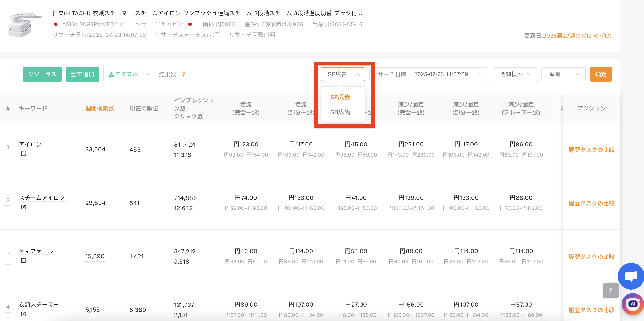Screen dimensions: 644x321
Task: Click the 全て追加 button
Action: (83, 74)
